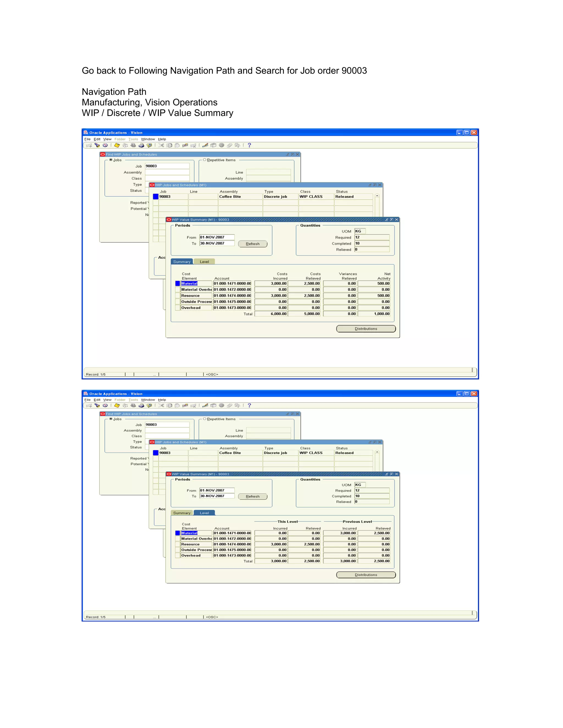Click Close Form icon in first screenshot toolbar

(150, 145)
